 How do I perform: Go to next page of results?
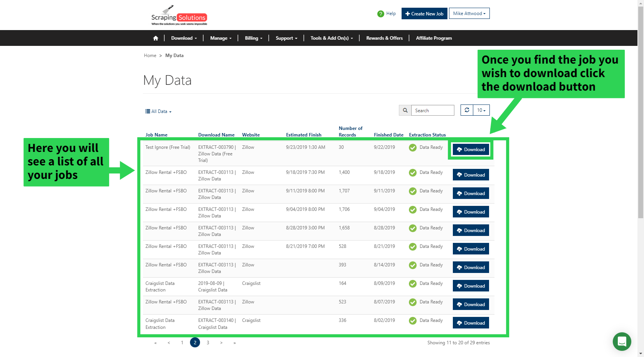pos(221,343)
